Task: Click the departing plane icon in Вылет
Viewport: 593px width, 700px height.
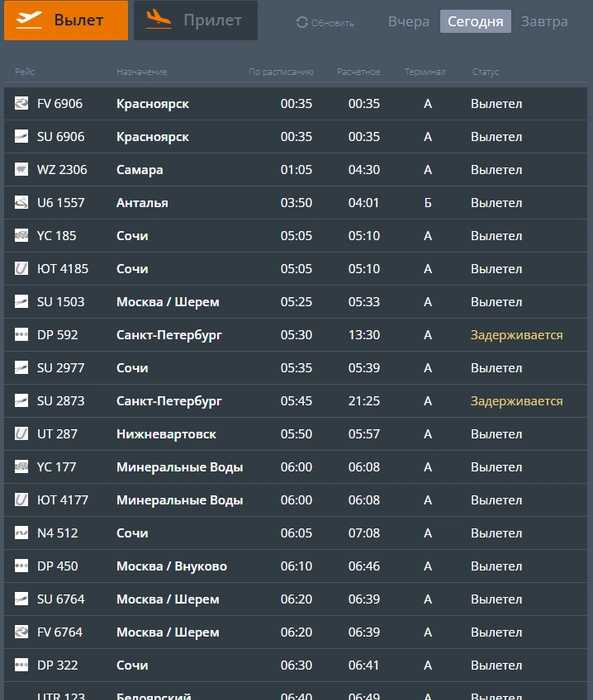Action: (29, 20)
